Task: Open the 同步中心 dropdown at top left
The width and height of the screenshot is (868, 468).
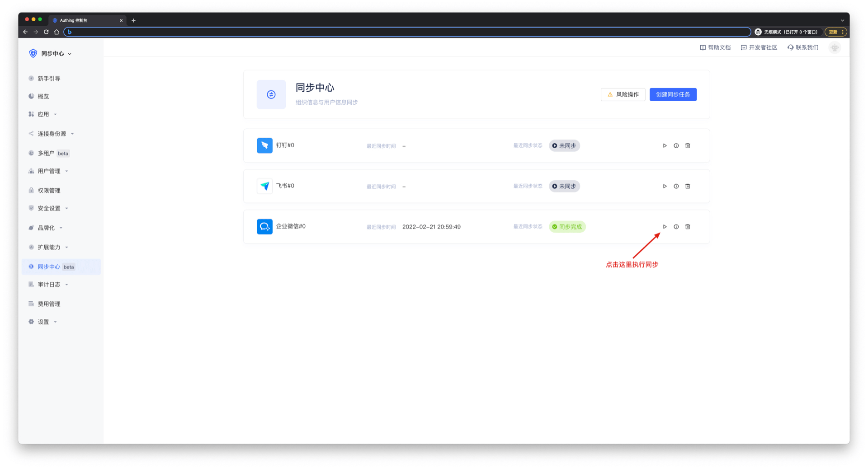Action: click(53, 54)
